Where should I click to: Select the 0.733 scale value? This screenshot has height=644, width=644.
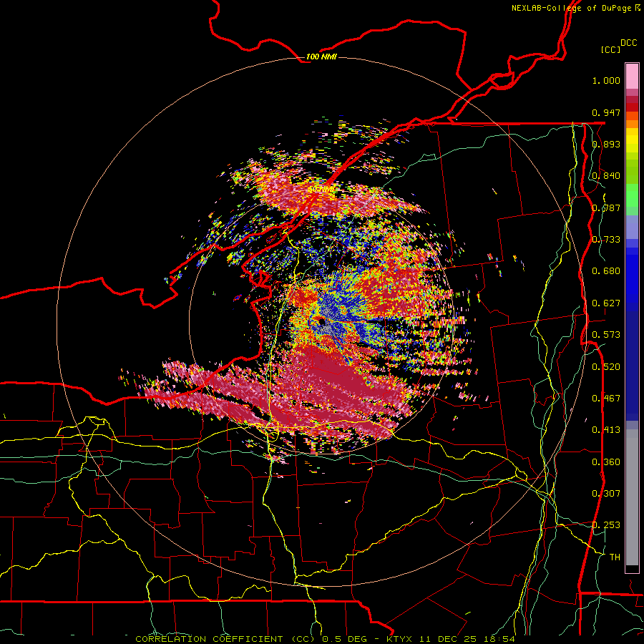click(606, 240)
